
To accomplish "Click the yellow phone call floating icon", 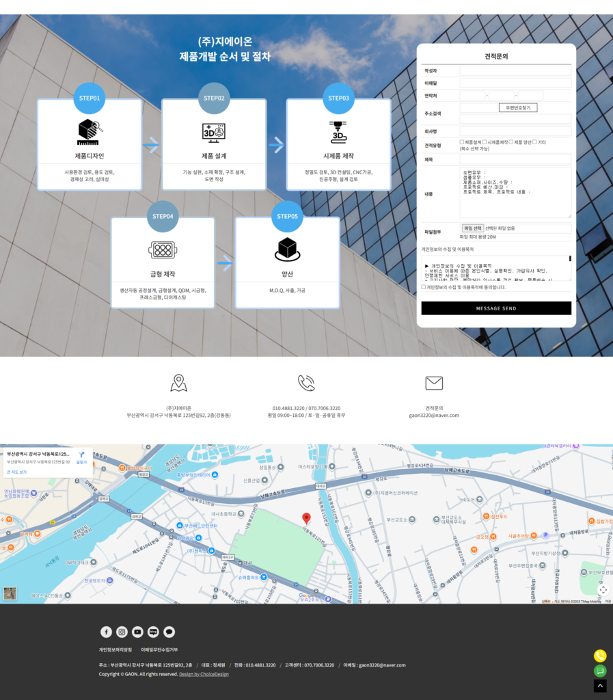I will (600, 656).
